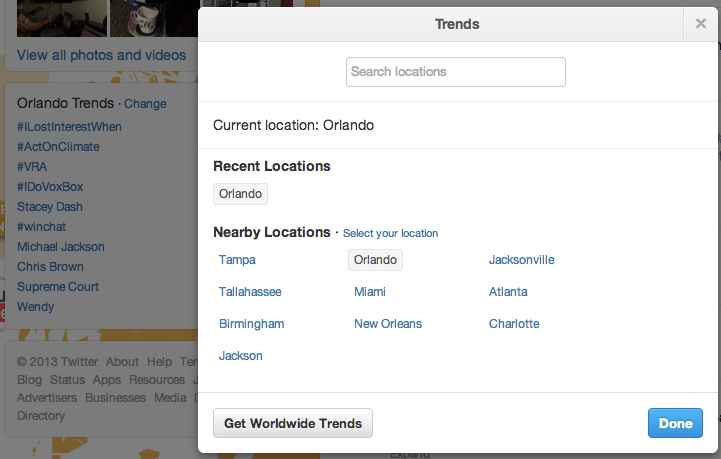Choose New Orleans from the list
The image size is (721, 459).
pyautogui.click(x=388, y=324)
